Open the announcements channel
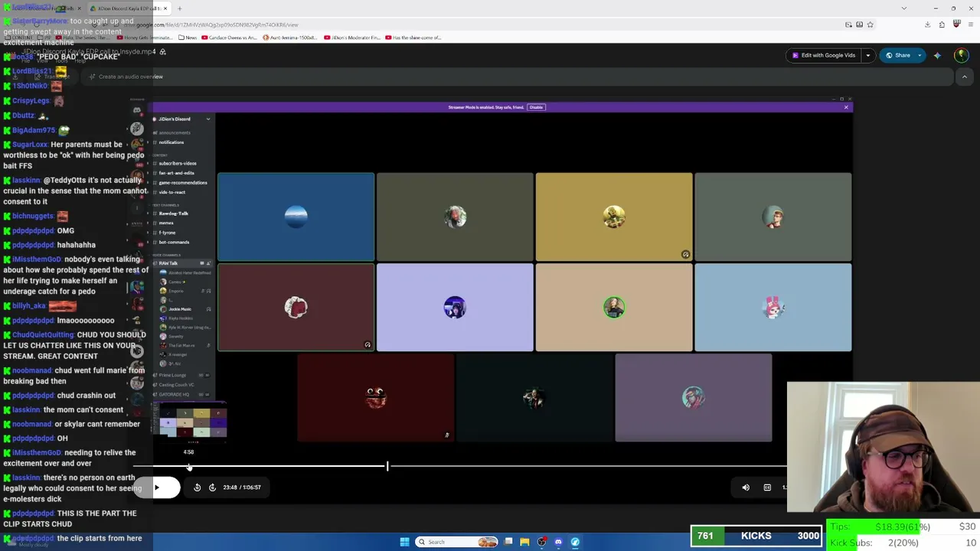The height and width of the screenshot is (551, 980). (x=175, y=133)
